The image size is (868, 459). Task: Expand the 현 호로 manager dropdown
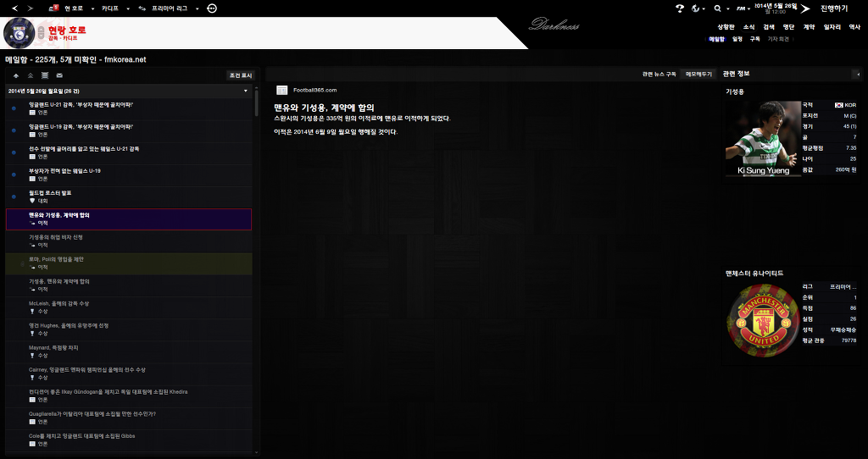pos(92,8)
